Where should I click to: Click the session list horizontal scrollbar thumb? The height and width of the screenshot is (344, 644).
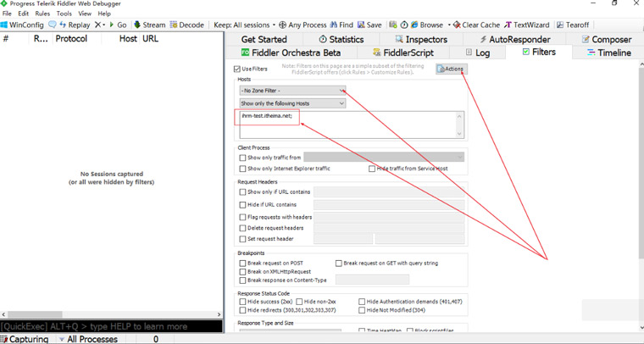click(x=35, y=315)
